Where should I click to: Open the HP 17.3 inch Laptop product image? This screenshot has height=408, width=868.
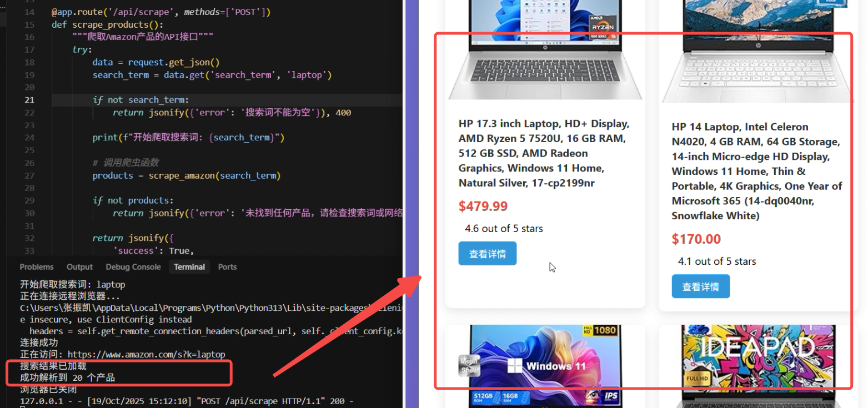pyautogui.click(x=545, y=50)
